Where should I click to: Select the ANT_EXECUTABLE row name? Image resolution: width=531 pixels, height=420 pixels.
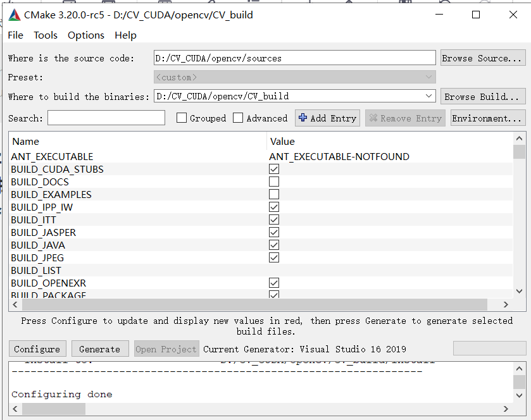52,156
